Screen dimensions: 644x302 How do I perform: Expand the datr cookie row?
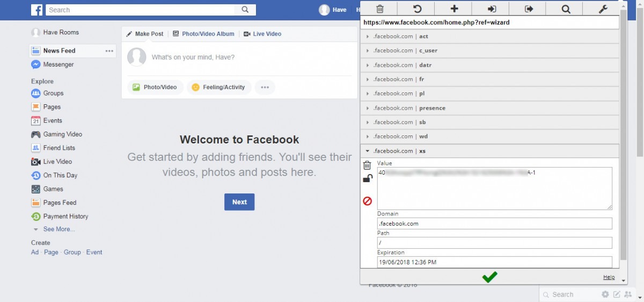(489, 65)
